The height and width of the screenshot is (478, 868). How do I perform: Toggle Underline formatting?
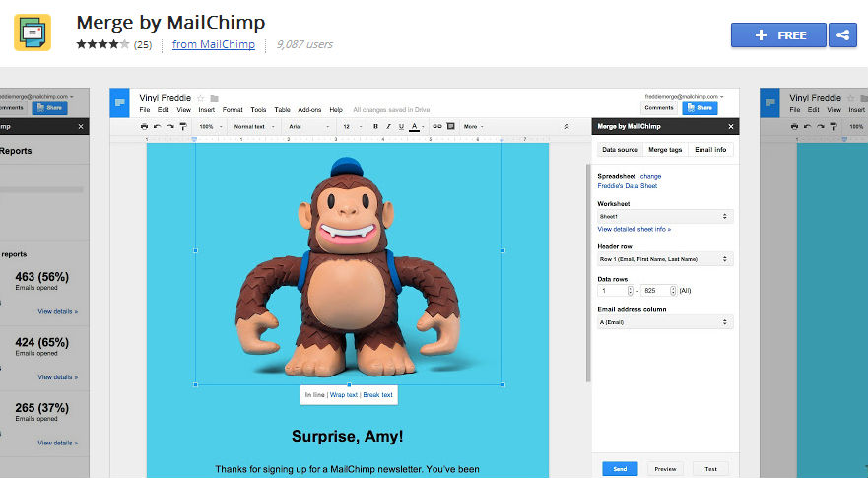[401, 127]
